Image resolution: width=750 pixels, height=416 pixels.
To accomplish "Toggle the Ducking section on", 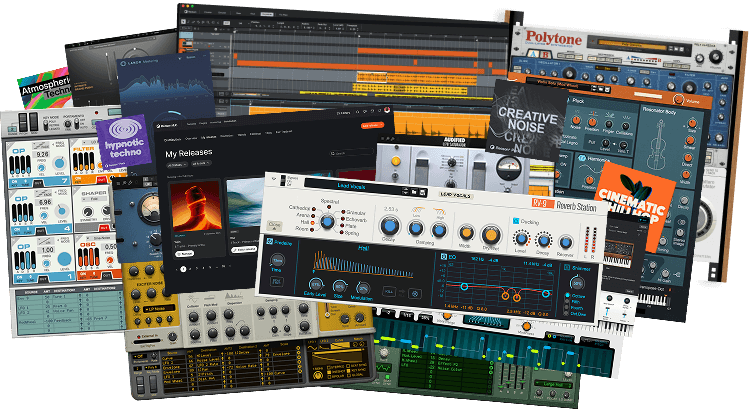I will pos(516,221).
